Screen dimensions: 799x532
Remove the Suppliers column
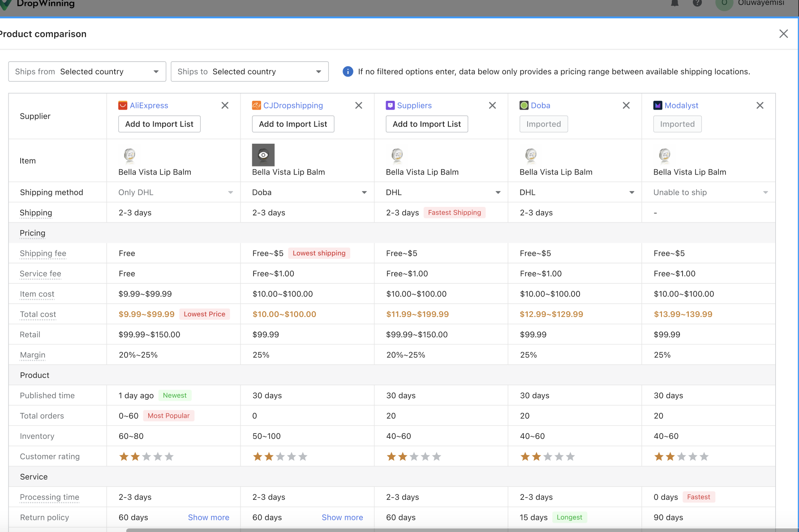[492, 105]
